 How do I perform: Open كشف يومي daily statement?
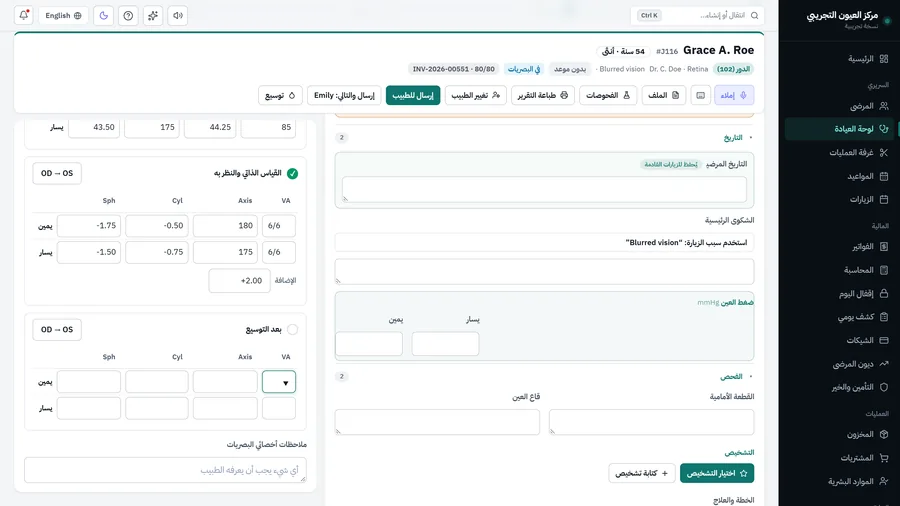(x=839, y=317)
